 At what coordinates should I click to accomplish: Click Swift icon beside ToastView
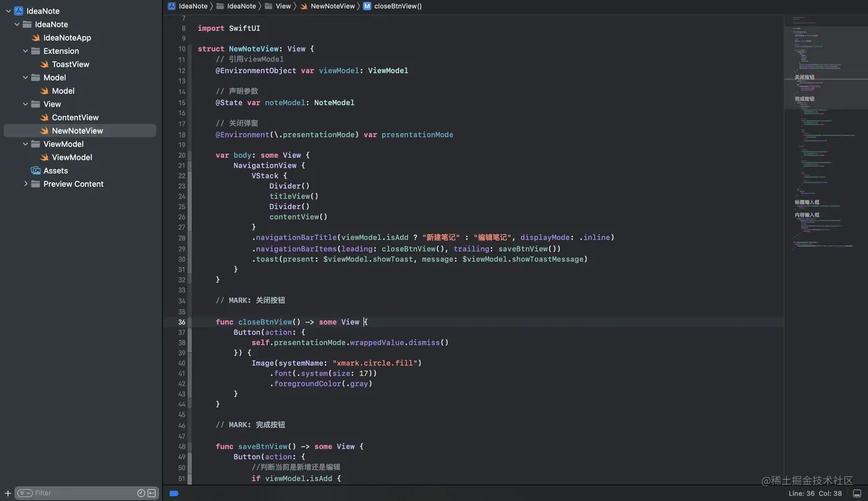coord(45,64)
